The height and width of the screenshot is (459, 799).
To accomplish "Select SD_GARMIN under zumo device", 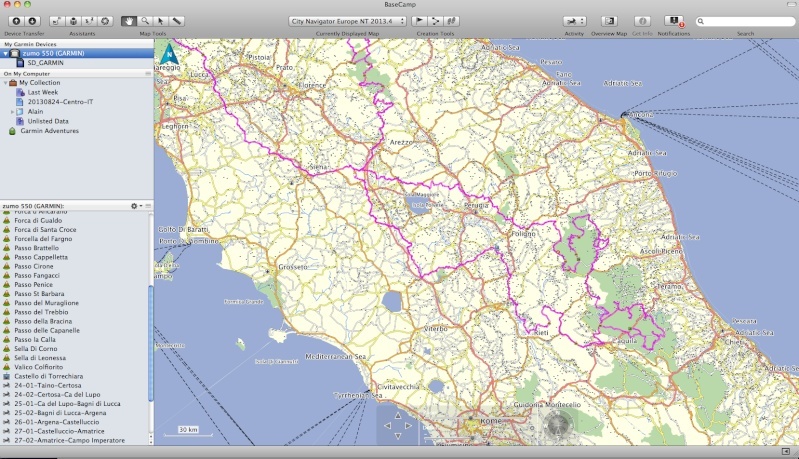I will [45, 63].
